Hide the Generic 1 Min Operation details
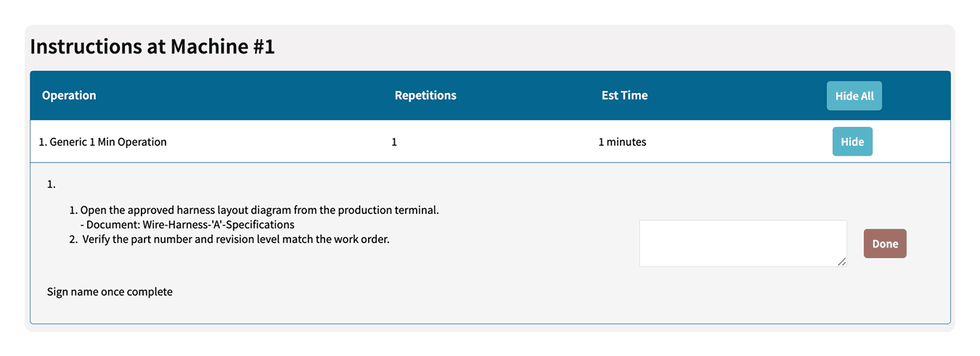 coord(852,142)
